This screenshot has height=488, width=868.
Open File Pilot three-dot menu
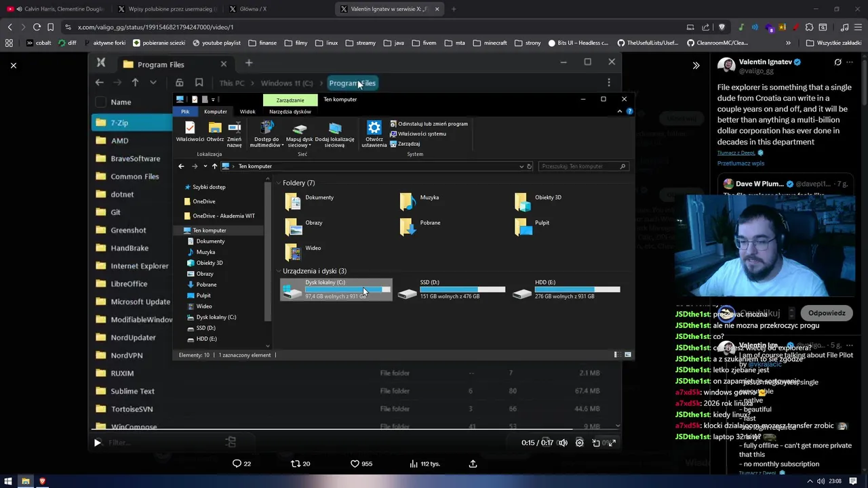pyautogui.click(x=609, y=83)
